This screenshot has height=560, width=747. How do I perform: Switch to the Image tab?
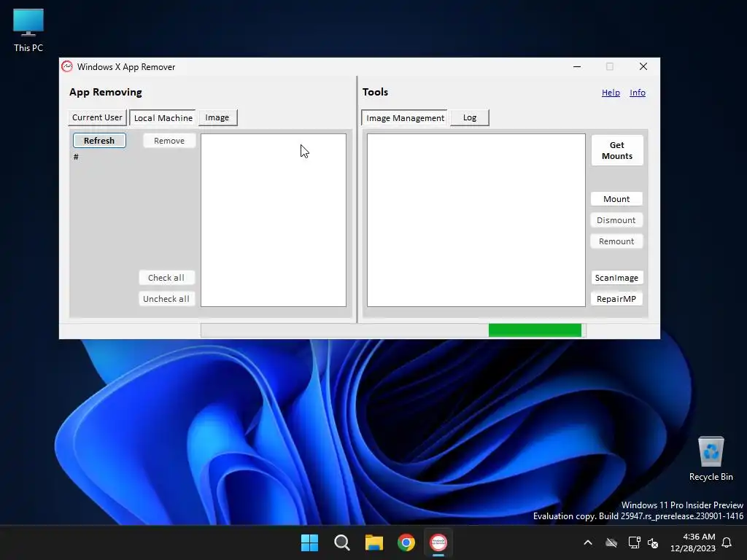[217, 117]
